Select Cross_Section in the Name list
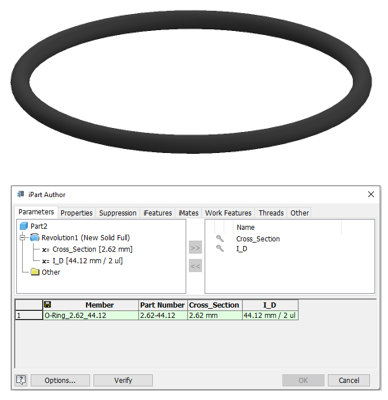The width and height of the screenshot is (388, 400). tap(258, 239)
